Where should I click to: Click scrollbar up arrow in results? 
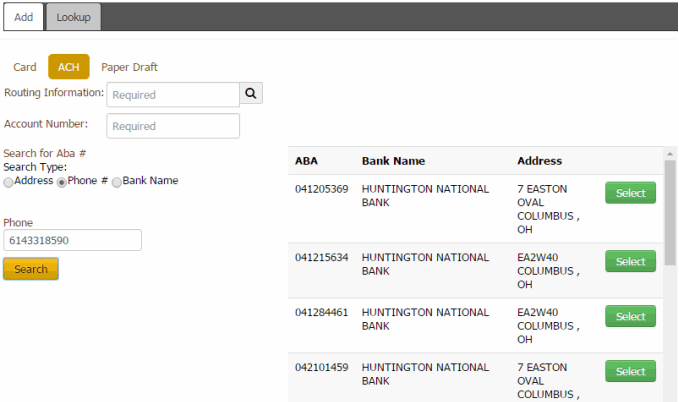tap(670, 154)
